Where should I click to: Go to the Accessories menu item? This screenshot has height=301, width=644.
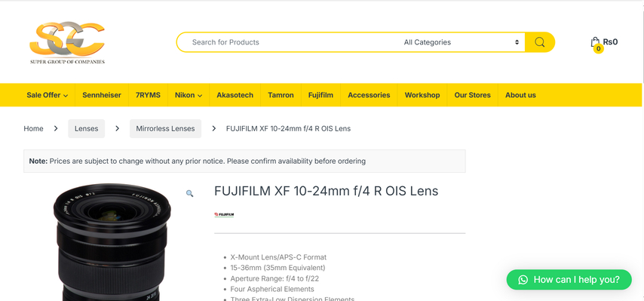coord(369,95)
